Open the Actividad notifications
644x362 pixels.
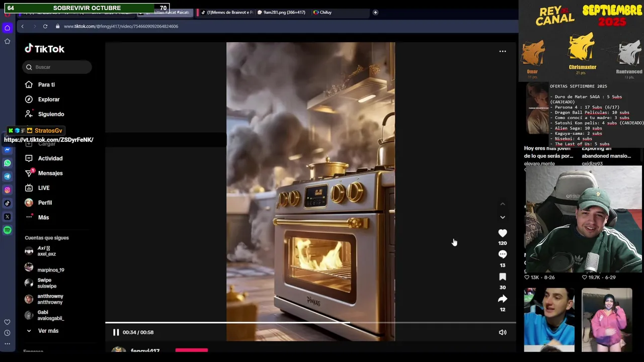(44, 158)
